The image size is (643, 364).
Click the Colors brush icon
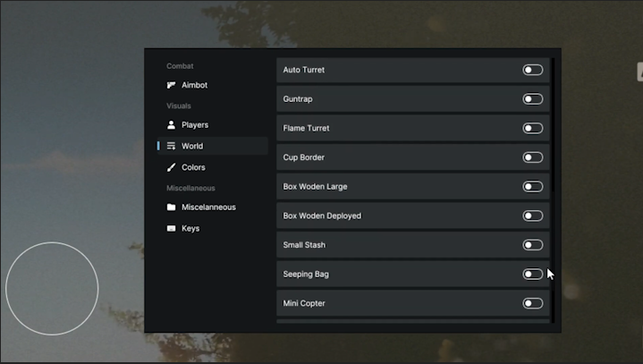(172, 167)
